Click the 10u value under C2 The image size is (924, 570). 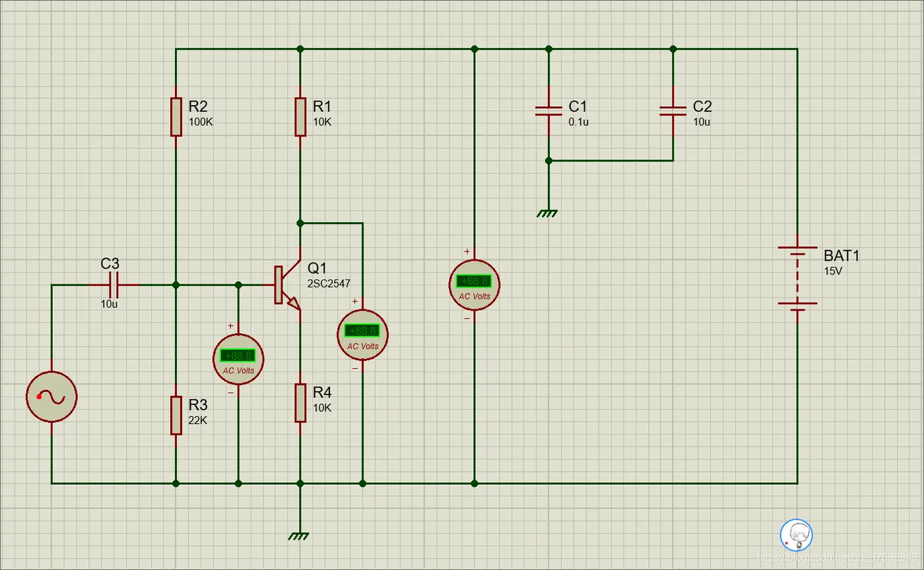[x=702, y=122]
